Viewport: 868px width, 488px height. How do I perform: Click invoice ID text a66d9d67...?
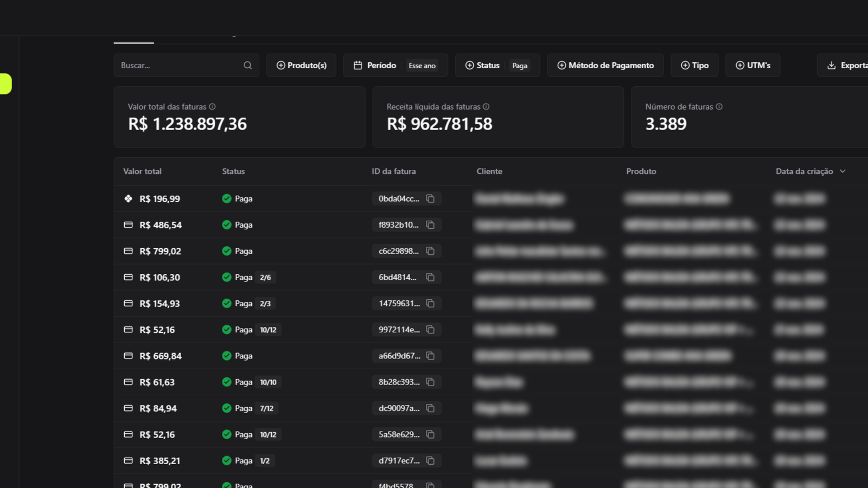(x=399, y=356)
